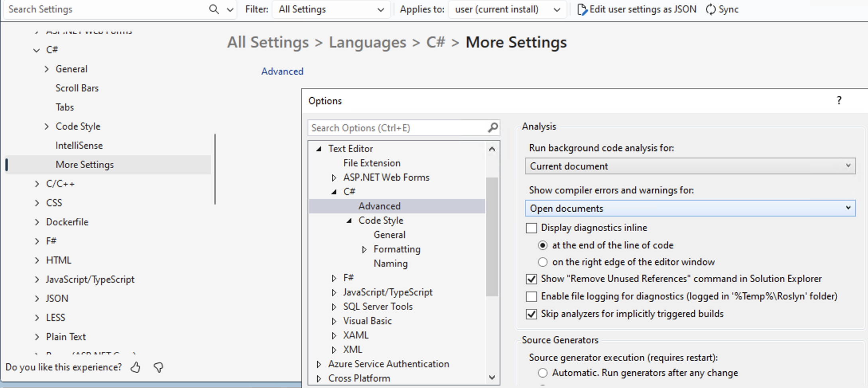Open Edit user settings as JSON

tap(637, 9)
